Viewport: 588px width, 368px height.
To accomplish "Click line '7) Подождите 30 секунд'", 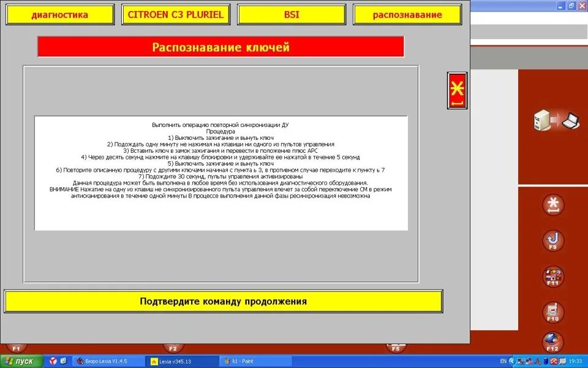I will 221,177.
